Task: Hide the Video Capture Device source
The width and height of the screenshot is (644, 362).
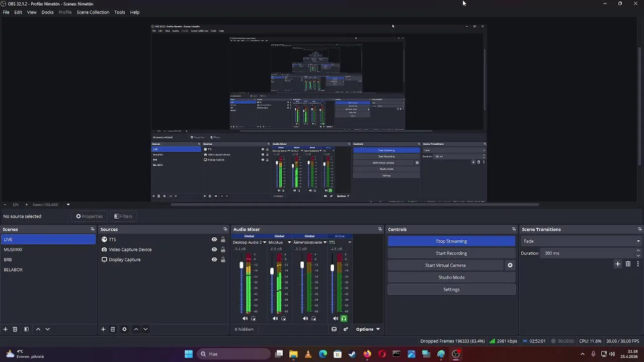Action: click(x=214, y=249)
